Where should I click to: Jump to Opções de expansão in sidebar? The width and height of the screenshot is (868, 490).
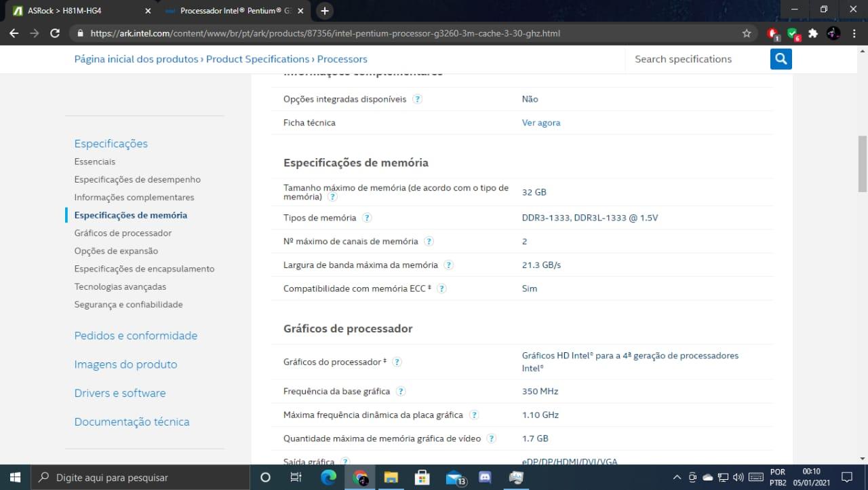coord(116,251)
